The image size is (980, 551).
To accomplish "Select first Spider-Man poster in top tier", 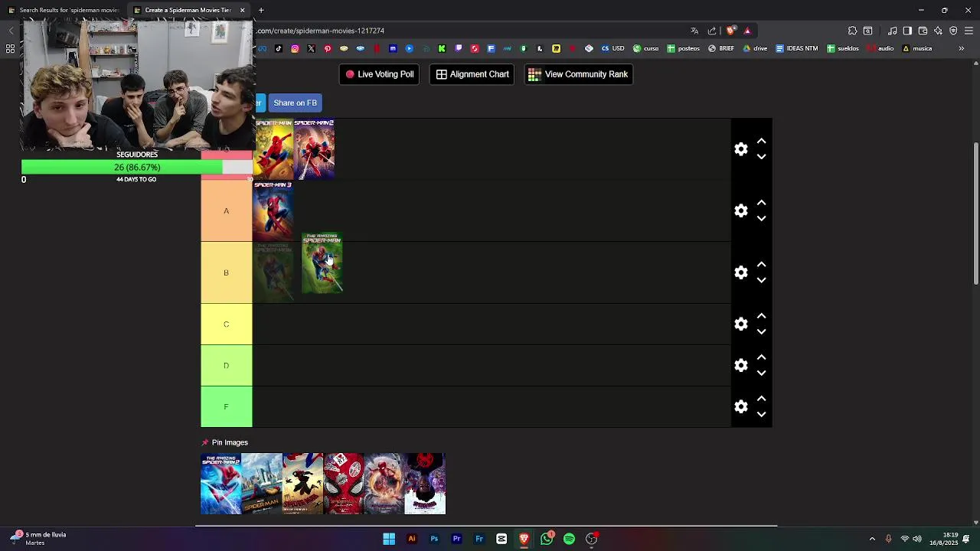I will 273,149.
